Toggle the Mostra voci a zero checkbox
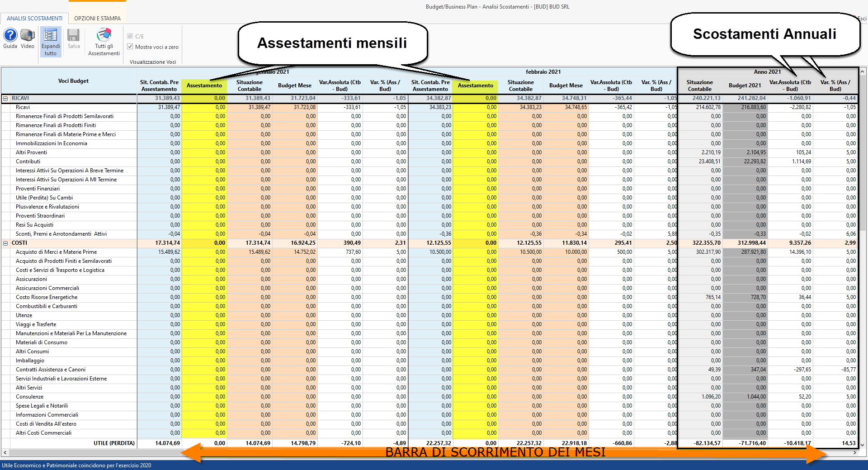Viewport: 868px width, 470px height. click(130, 47)
